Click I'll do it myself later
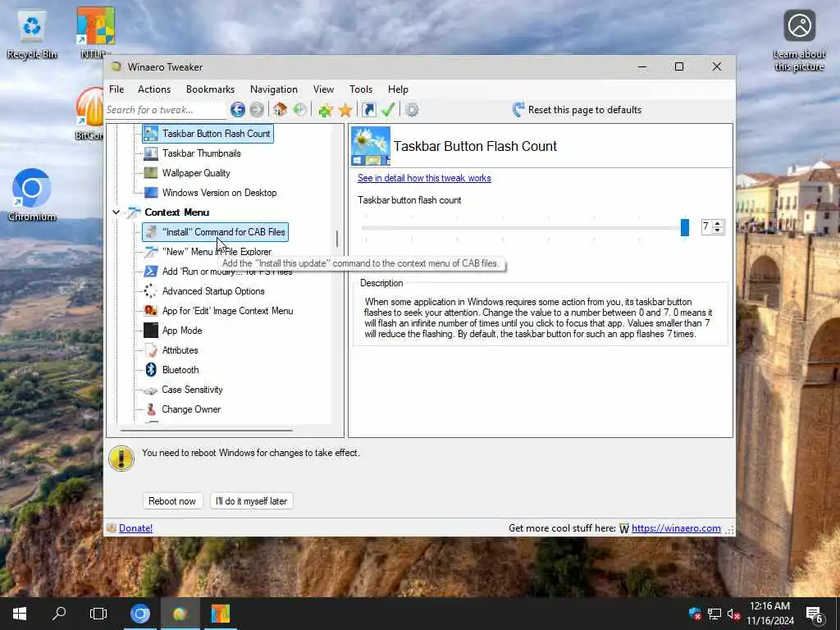The height and width of the screenshot is (630, 840). point(251,501)
